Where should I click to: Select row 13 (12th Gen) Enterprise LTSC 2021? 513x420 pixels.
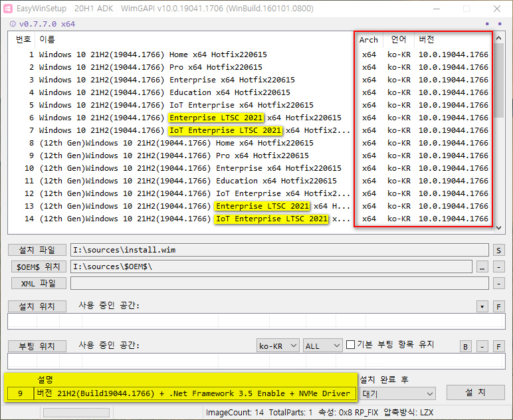251,206
